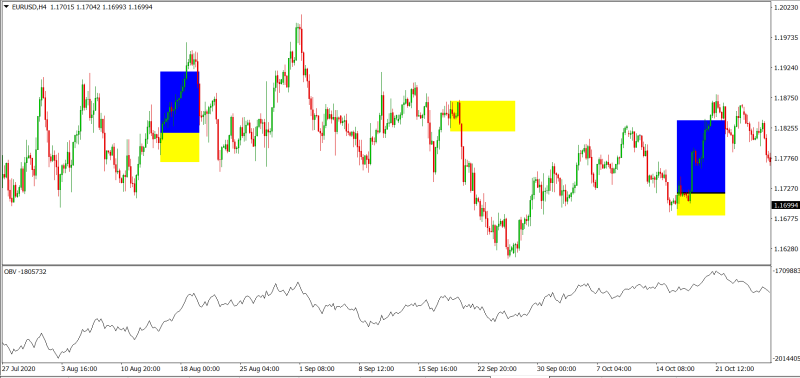Select the yellow rectangle below the August blue box
Image resolution: width=800 pixels, height=378 pixels.
(180, 147)
